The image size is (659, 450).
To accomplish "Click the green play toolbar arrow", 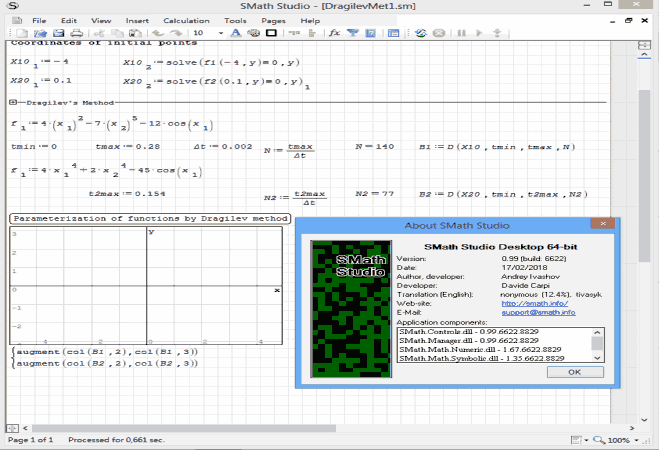I will click(479, 33).
